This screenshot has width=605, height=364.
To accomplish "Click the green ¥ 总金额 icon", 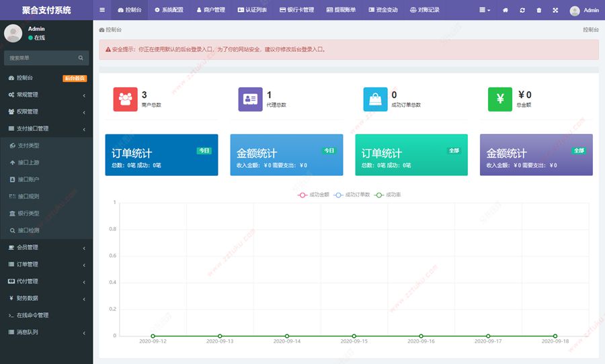I will pos(499,99).
